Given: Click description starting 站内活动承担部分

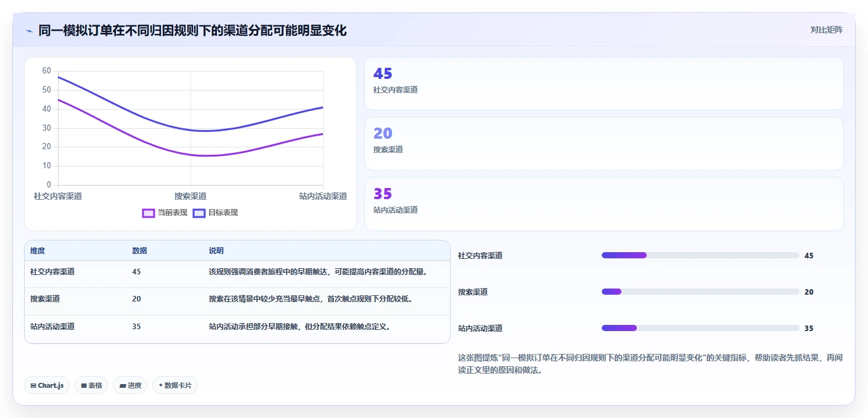Looking at the screenshot, I should pos(300,327).
